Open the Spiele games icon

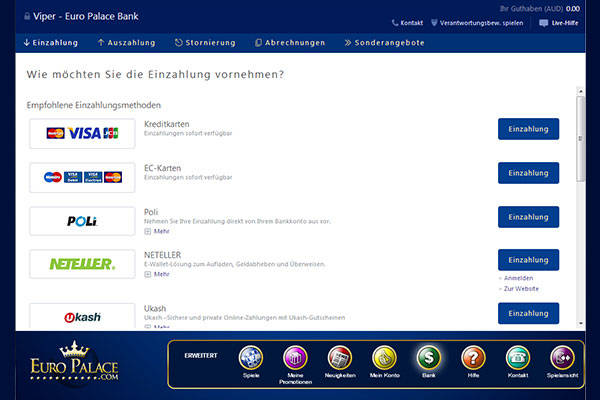click(251, 359)
